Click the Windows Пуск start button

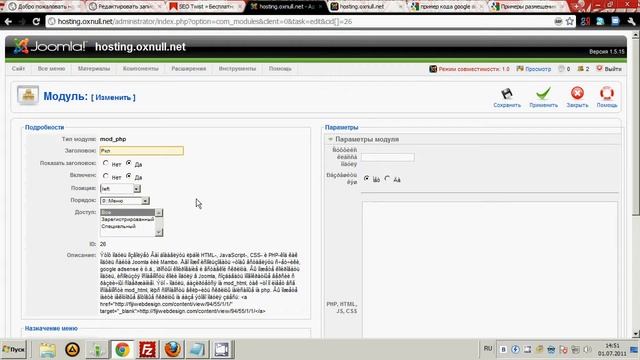coord(13,350)
